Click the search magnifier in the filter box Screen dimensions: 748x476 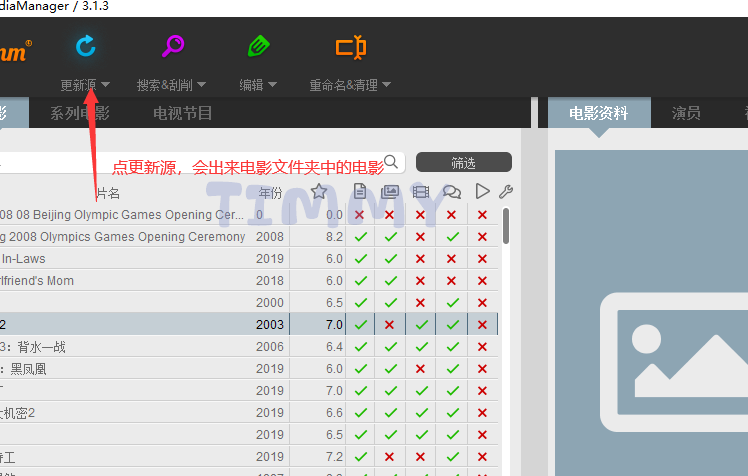click(x=391, y=162)
